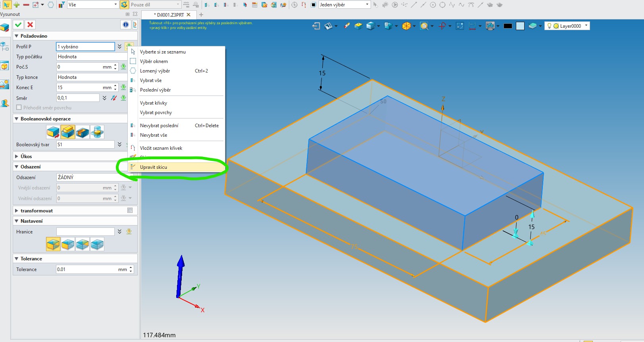This screenshot has width=644, height=342.
Task: Select the first Hranice boundary option icon
Action: point(53,245)
